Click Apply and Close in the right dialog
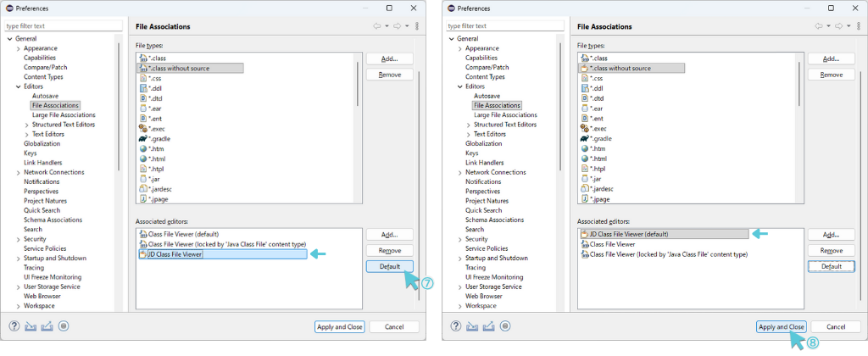This screenshot has height=356, width=868. (x=781, y=326)
